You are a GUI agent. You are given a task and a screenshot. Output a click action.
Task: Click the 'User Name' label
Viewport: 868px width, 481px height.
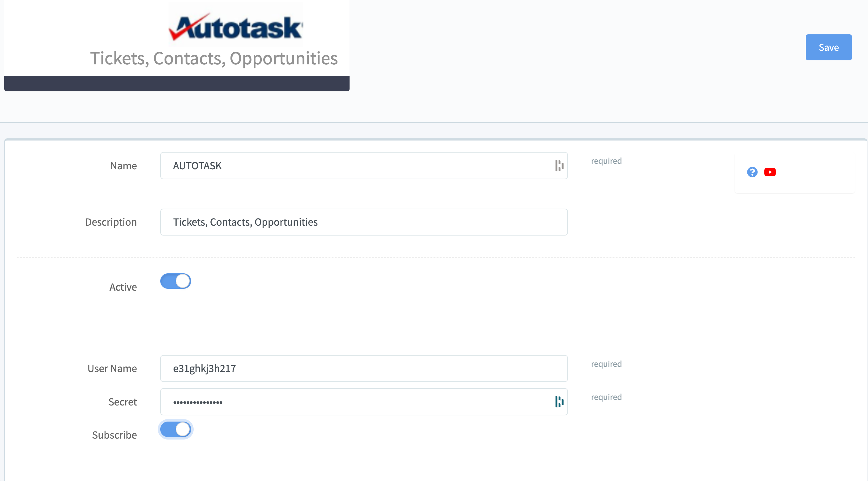point(112,368)
